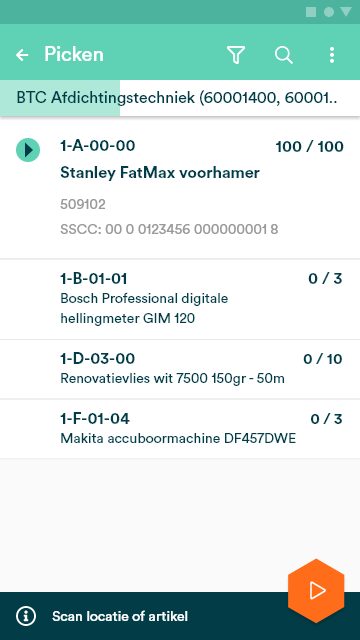Click the Picken title text
Viewport: 360px width, 640px height.
(x=74, y=55)
